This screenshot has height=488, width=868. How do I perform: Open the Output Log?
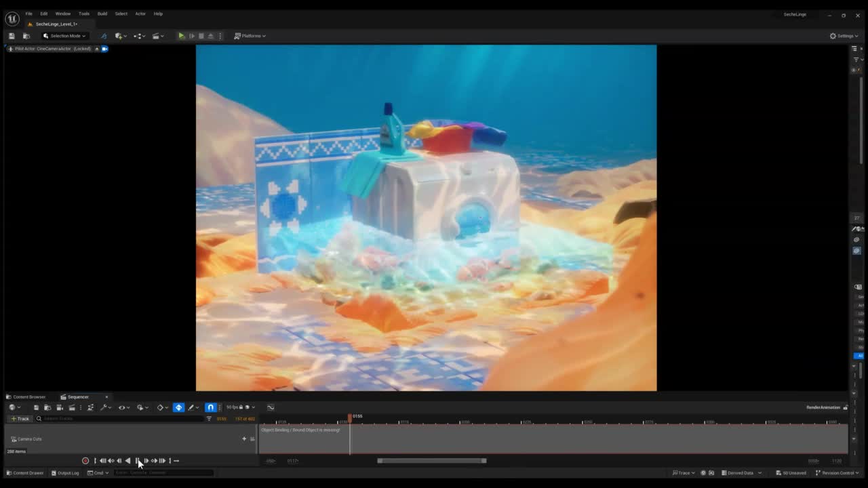65,473
